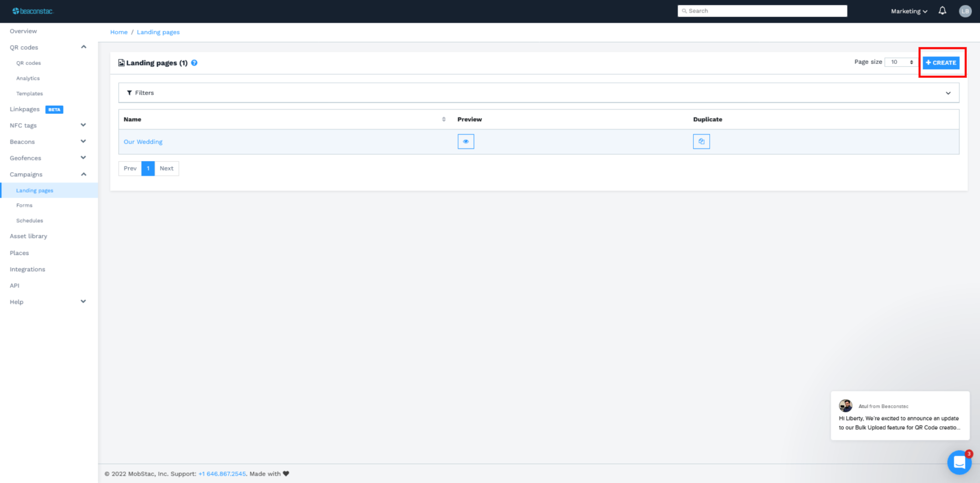Open the notifications bell icon
The width and height of the screenshot is (980, 483).
(942, 11)
